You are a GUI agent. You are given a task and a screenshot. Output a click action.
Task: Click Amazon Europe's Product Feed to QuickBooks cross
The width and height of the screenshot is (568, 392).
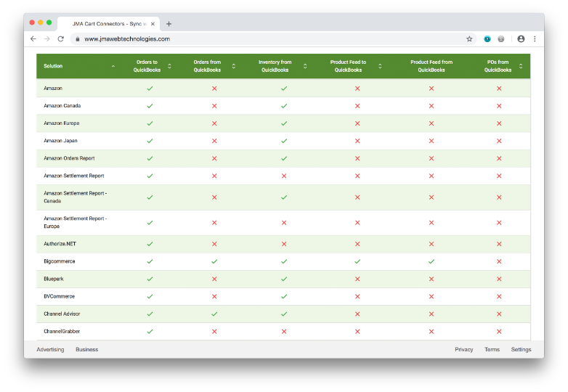357,123
